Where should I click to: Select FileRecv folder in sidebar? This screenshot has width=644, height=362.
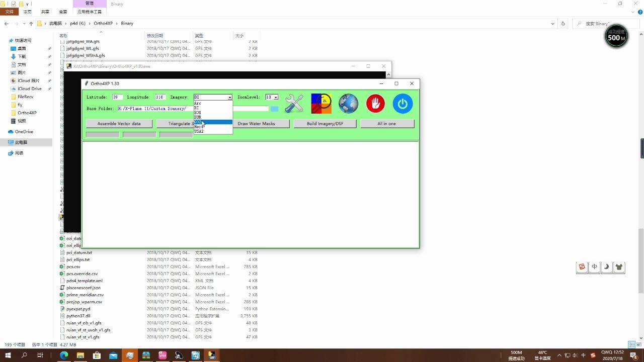click(25, 97)
